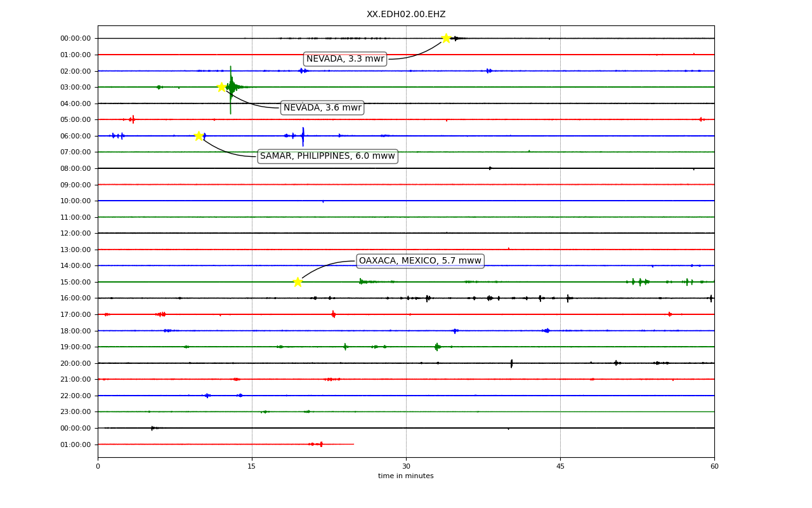Click the 15 minute tick label on x-axis
Screen dimensions: 812x508
click(x=252, y=467)
